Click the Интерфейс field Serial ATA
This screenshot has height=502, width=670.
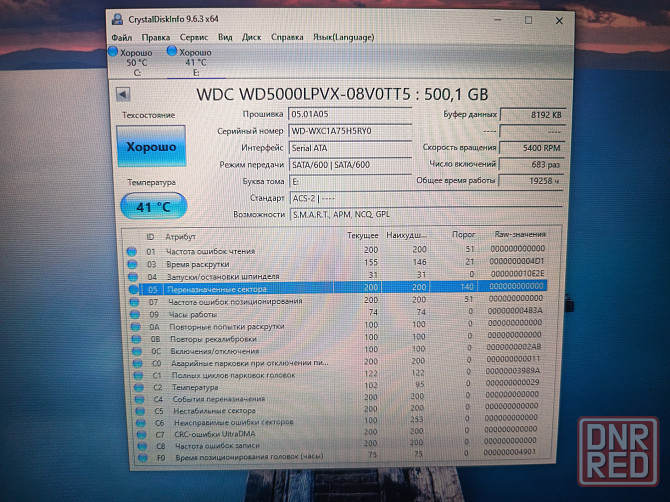pyautogui.click(x=350, y=148)
